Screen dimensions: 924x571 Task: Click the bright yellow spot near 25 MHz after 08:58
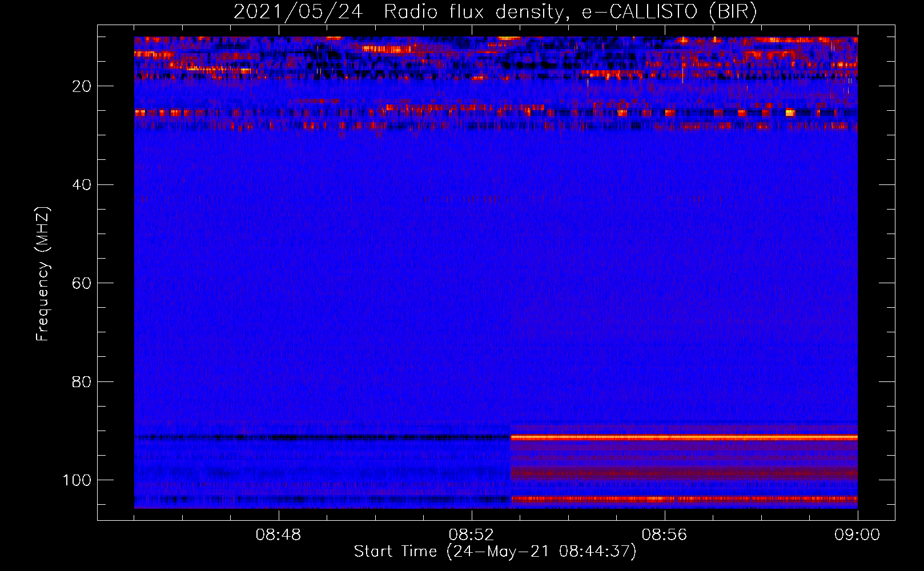point(790,112)
